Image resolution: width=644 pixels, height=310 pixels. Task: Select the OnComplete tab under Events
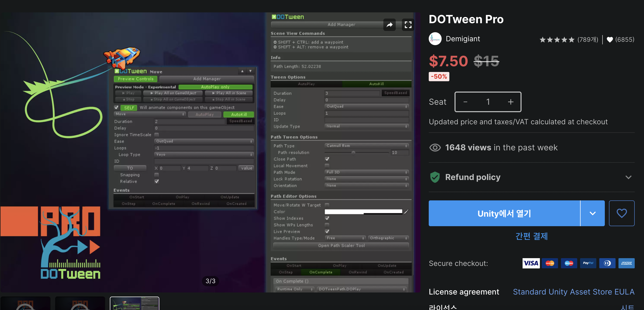pyautogui.click(x=321, y=272)
